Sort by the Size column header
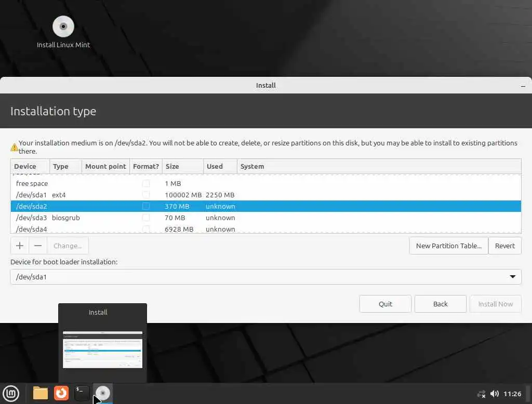 coord(182,166)
